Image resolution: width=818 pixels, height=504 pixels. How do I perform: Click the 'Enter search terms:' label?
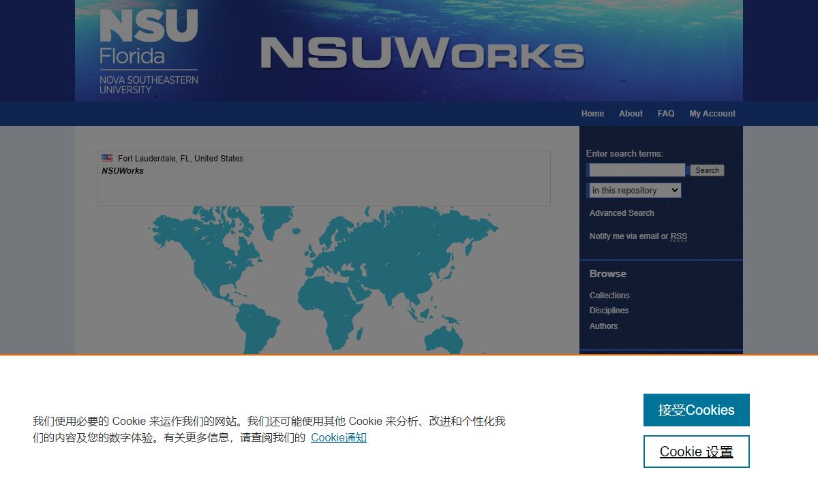coord(624,154)
